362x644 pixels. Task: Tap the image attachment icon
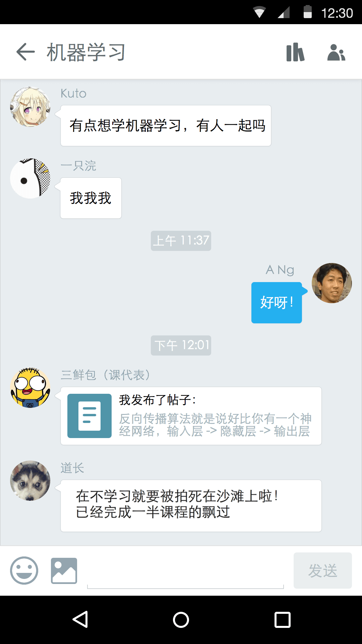64,571
